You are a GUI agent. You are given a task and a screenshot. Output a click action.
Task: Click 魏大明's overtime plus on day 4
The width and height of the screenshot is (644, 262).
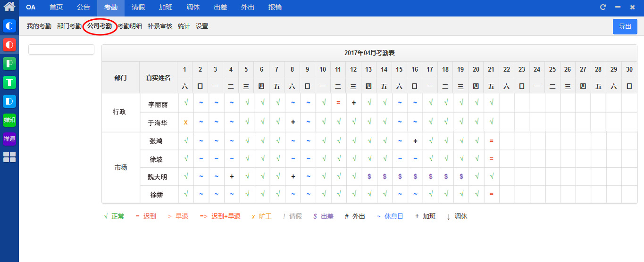[232, 176]
